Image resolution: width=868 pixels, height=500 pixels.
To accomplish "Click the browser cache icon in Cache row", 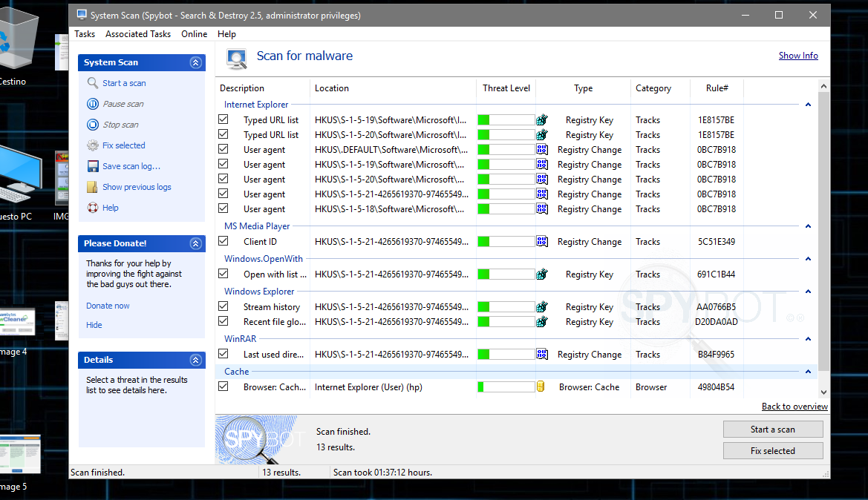I will click(541, 386).
